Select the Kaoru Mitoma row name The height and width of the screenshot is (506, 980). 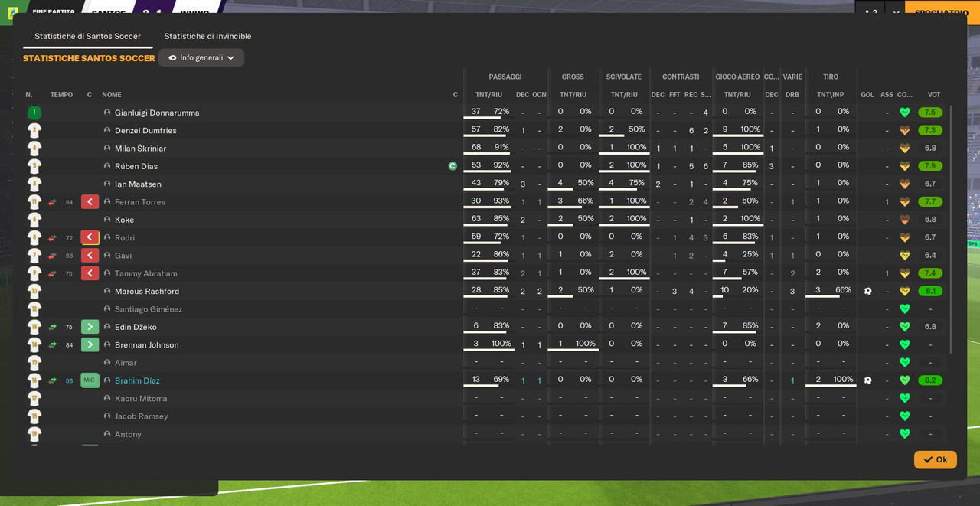point(141,398)
